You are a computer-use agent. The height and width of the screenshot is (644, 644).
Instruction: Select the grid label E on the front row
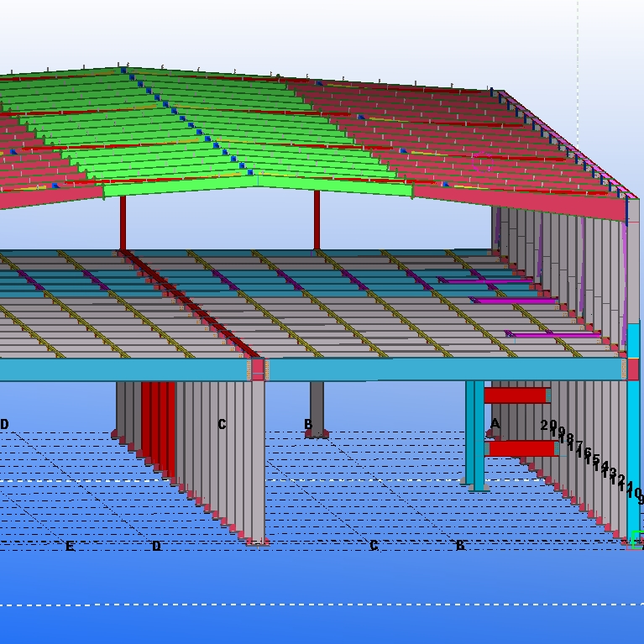(x=71, y=546)
